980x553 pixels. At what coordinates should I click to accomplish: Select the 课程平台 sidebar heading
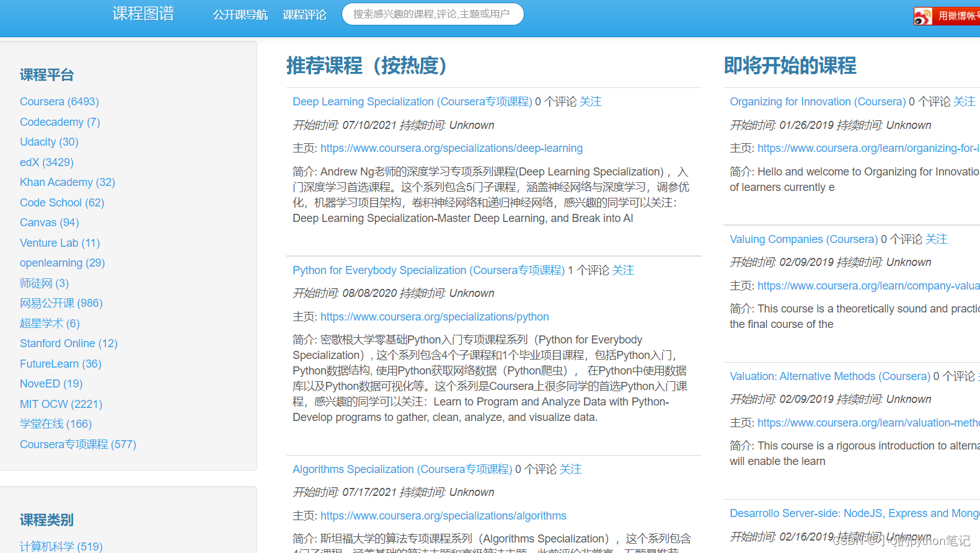coord(47,75)
